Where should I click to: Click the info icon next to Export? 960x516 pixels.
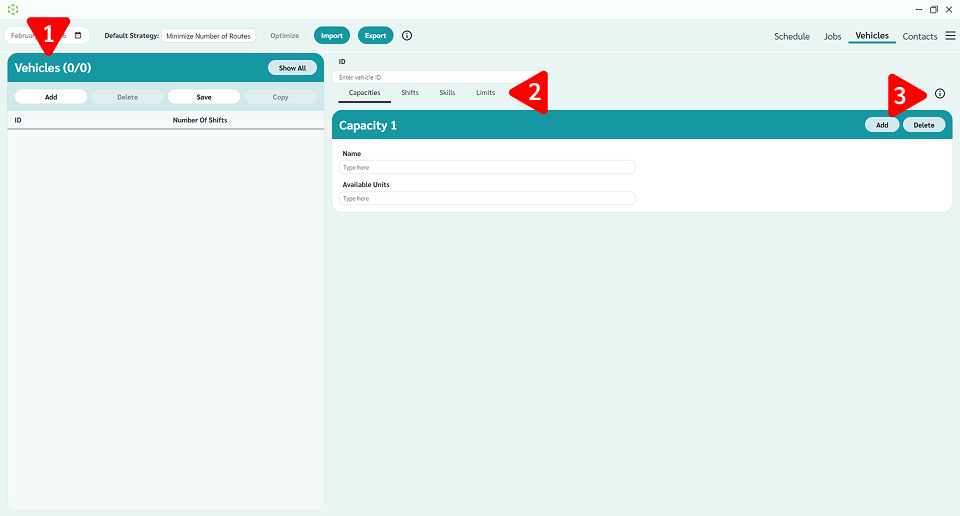(x=407, y=35)
